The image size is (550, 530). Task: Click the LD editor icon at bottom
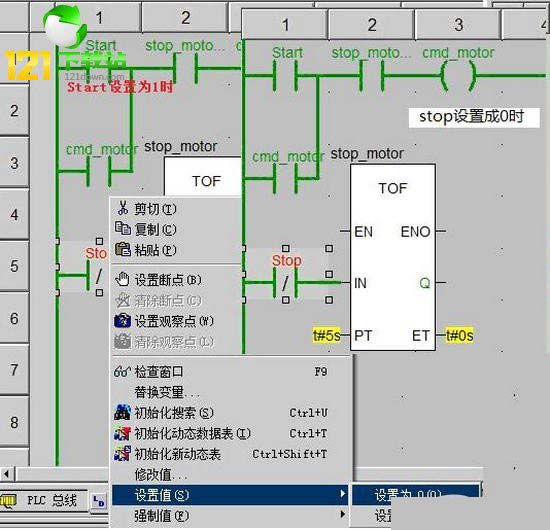99,501
